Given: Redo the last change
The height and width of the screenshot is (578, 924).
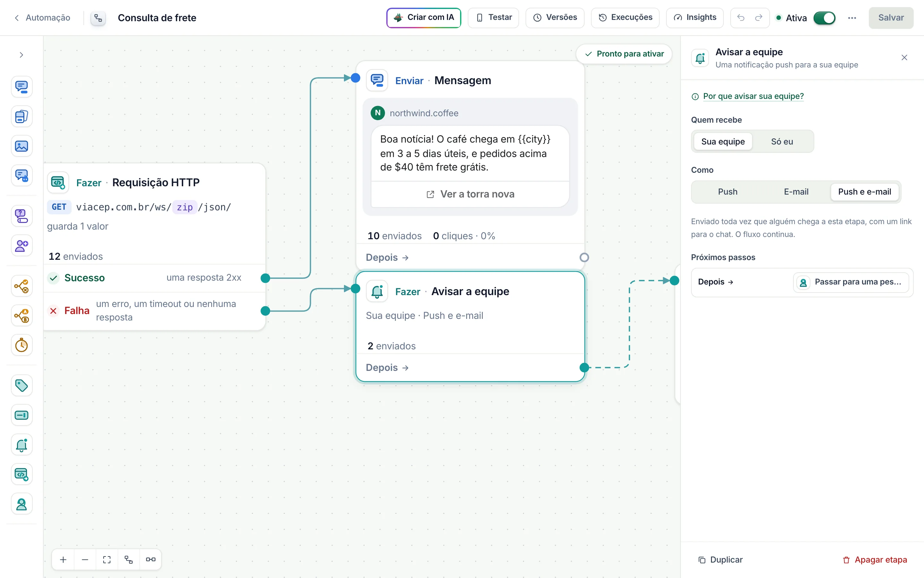Looking at the screenshot, I should (x=759, y=18).
